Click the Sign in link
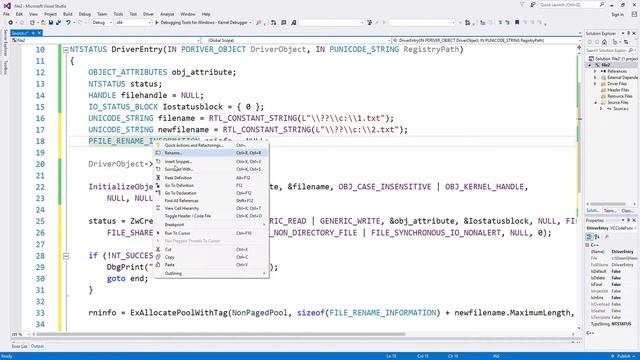Screen dimensions: 640x360 617,14
